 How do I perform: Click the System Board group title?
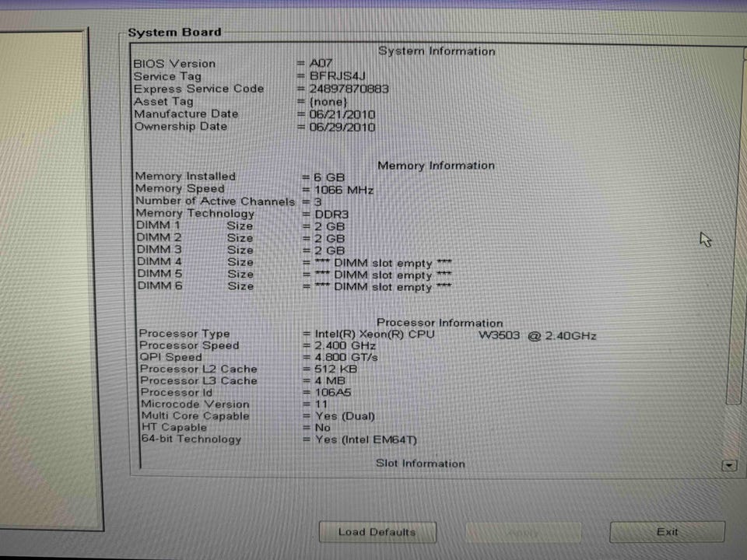[174, 33]
